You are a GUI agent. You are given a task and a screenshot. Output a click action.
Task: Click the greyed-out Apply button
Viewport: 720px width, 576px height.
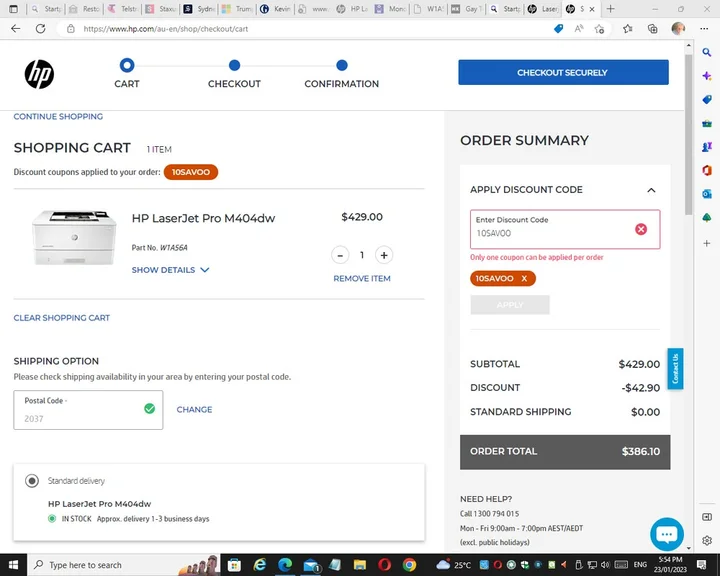pyautogui.click(x=510, y=305)
